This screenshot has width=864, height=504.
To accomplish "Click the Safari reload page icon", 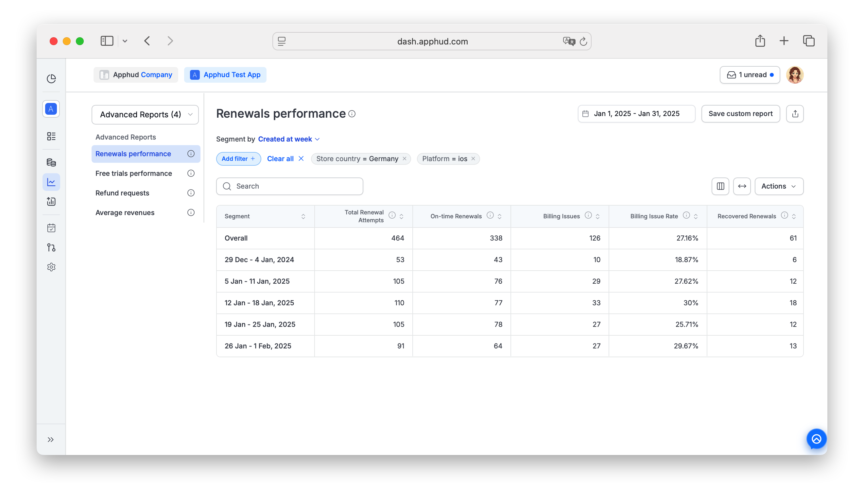I will pyautogui.click(x=583, y=42).
